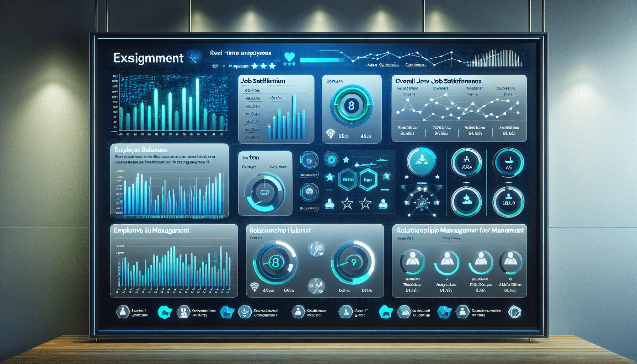Image resolution: width=637 pixels, height=364 pixels.
Task: Click the gem logo beside the Exsignment title
Action: [194, 58]
